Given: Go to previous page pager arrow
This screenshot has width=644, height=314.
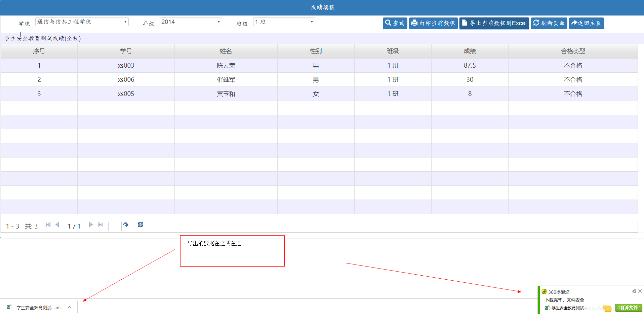Looking at the screenshot, I should tap(57, 224).
